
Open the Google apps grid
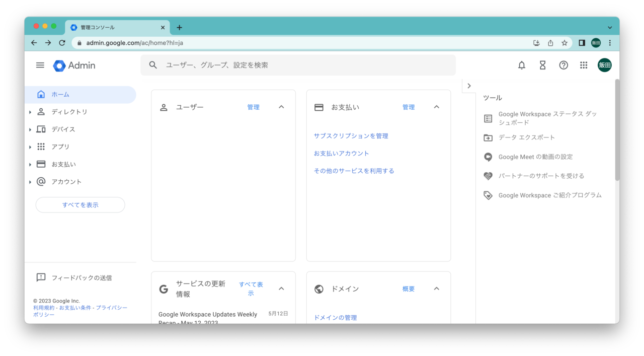click(584, 65)
